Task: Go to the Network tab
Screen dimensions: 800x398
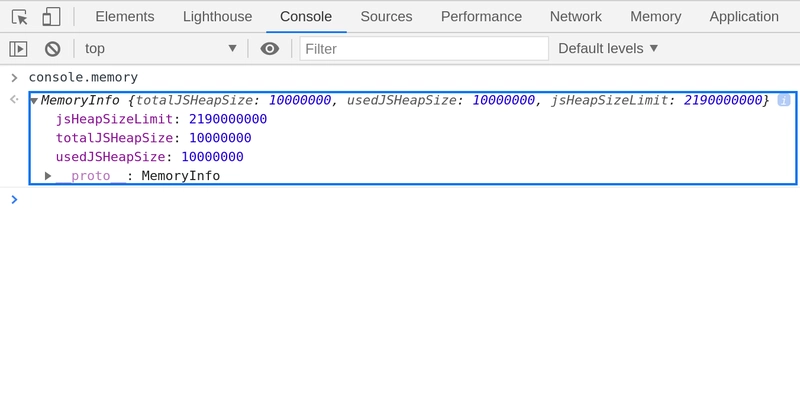Action: click(x=576, y=16)
